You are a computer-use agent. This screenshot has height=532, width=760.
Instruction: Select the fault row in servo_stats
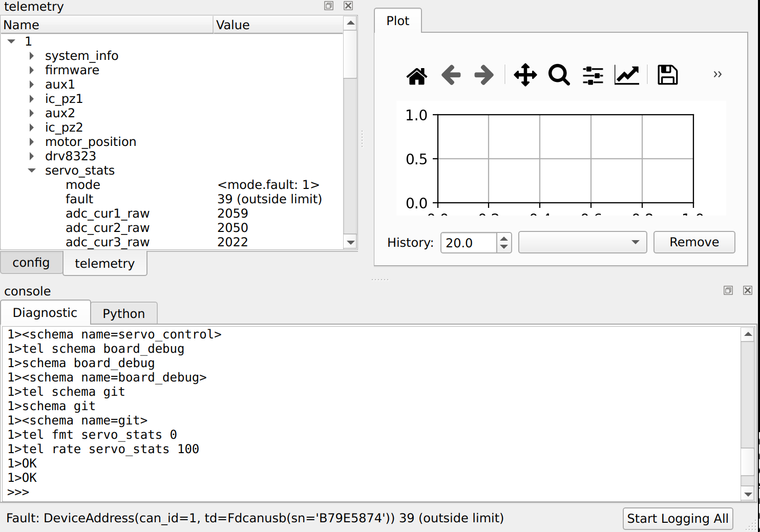pyautogui.click(x=79, y=199)
